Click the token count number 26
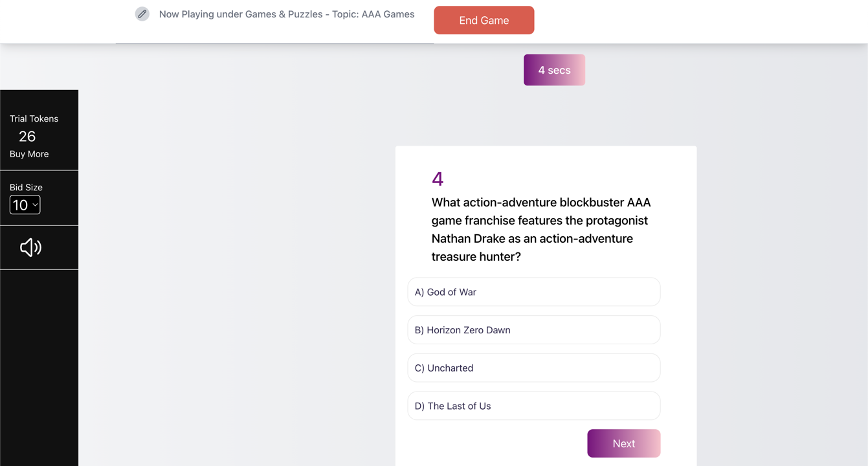This screenshot has height=466, width=868. [x=27, y=137]
